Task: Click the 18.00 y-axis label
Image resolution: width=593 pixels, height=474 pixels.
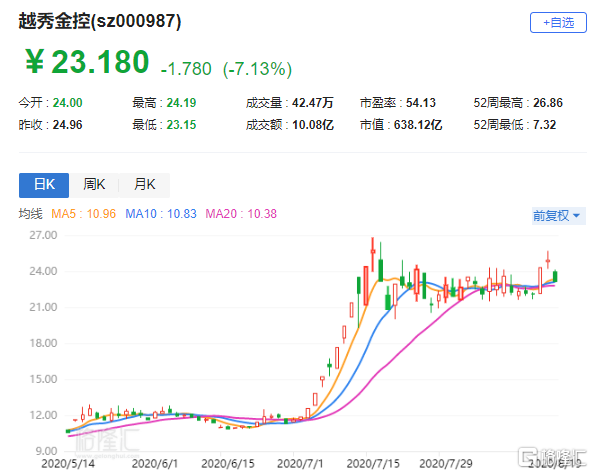Action: click(43, 343)
